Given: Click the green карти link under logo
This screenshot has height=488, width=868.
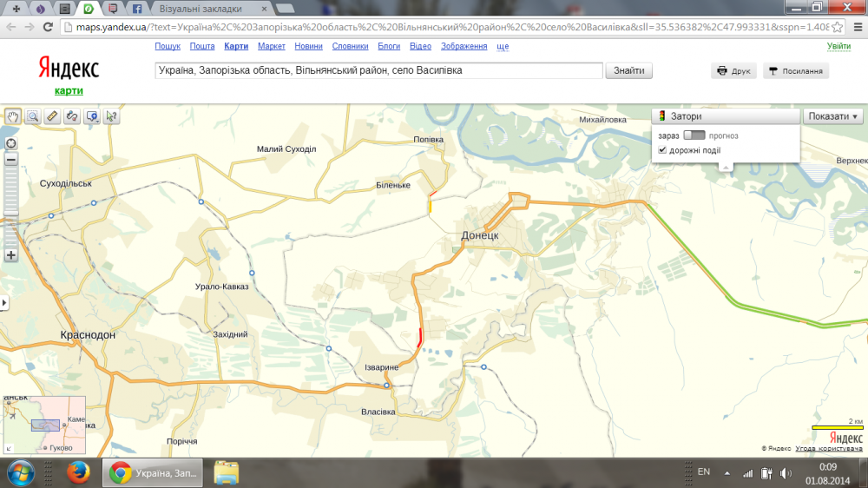Looking at the screenshot, I should coord(69,91).
